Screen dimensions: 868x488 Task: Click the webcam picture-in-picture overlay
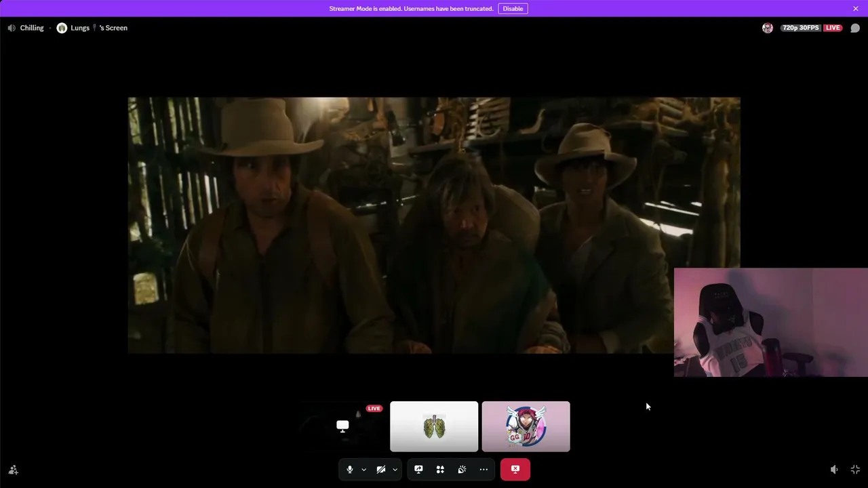(x=771, y=322)
